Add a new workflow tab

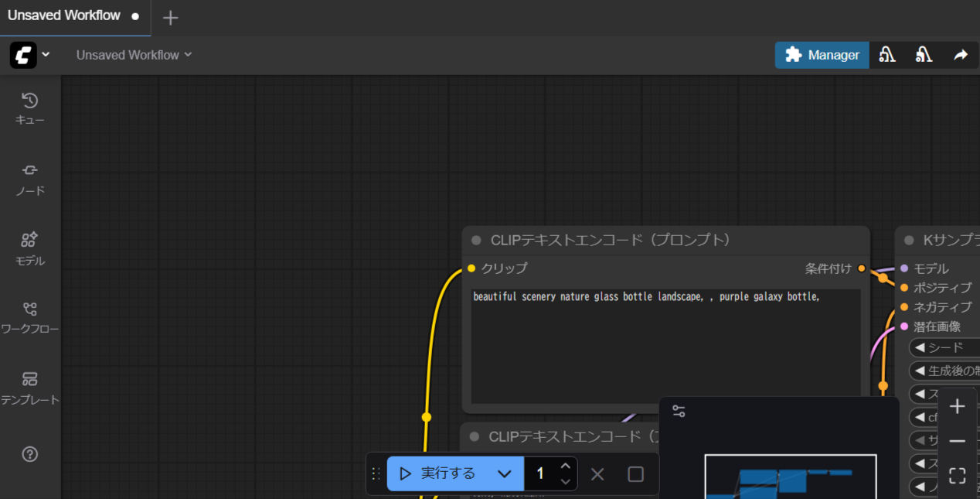click(x=171, y=18)
